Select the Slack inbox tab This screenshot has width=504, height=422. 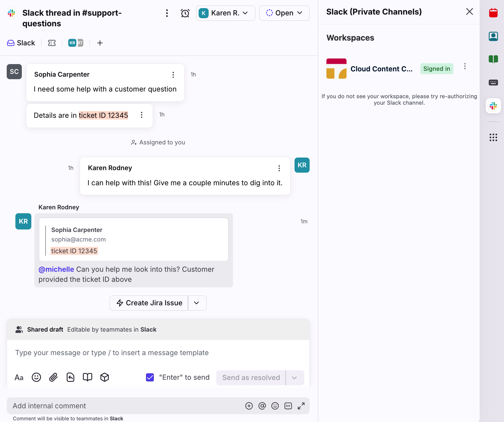pos(21,43)
